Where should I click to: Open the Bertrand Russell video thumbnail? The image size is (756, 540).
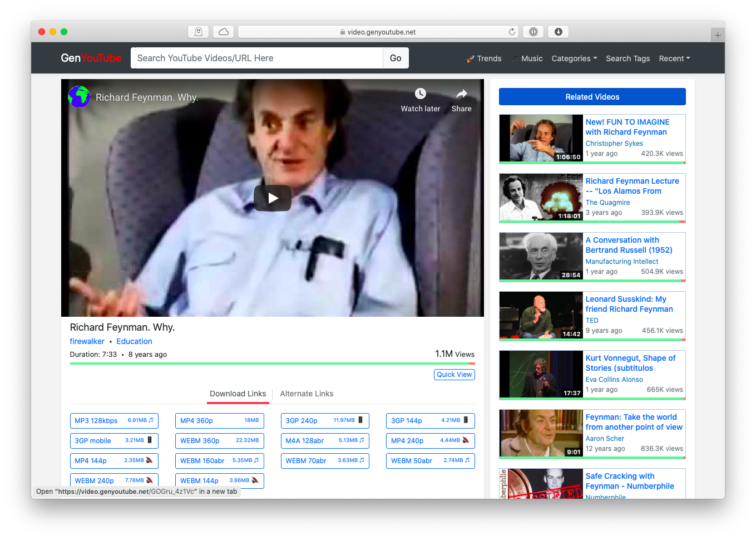click(541, 256)
